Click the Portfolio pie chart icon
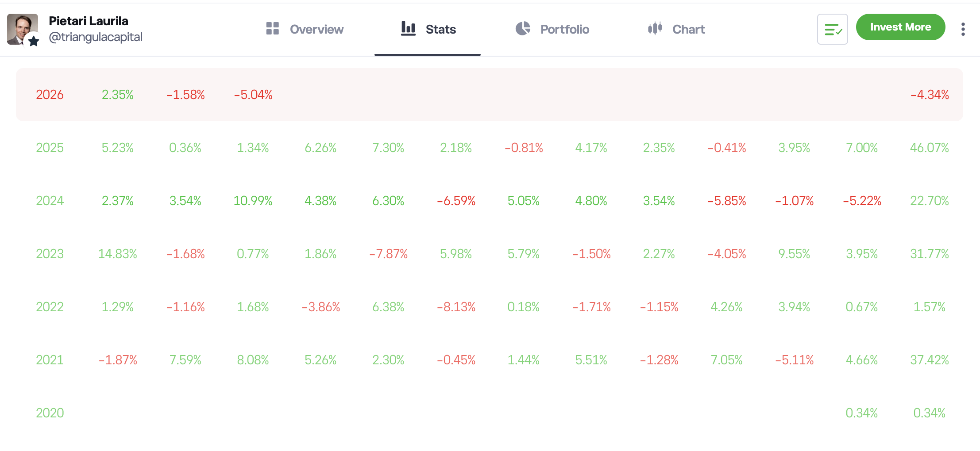This screenshot has height=451, width=980. pyautogui.click(x=523, y=29)
